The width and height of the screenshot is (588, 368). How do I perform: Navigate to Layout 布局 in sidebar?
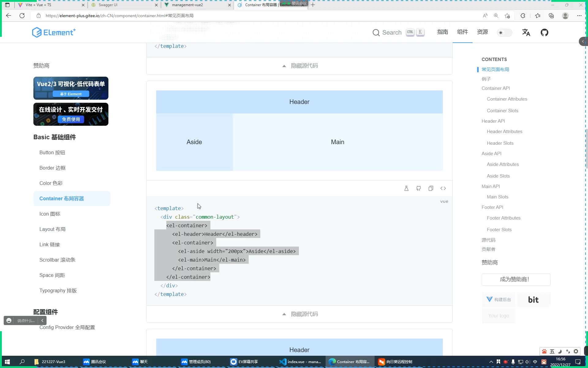pyautogui.click(x=52, y=229)
